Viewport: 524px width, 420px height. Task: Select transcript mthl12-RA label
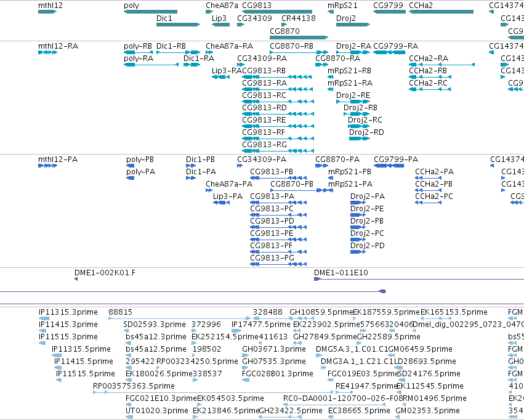[58, 46]
